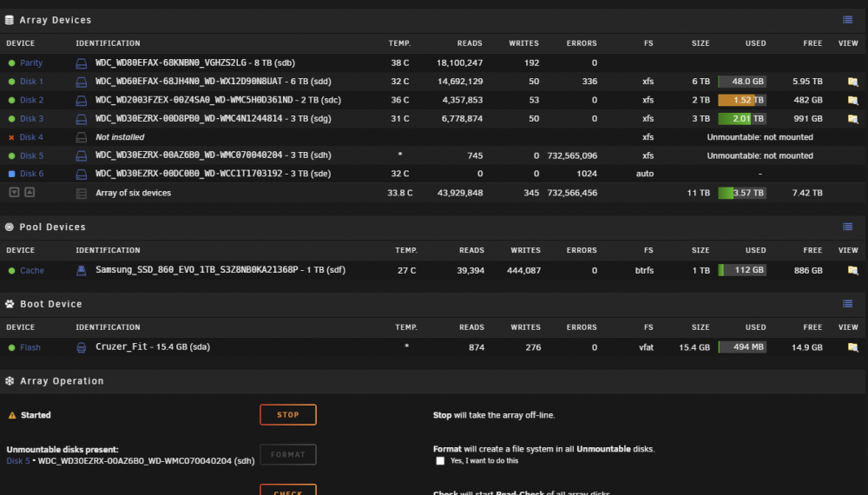Open Disk 3 device settings link
868x495 pixels.
tap(31, 118)
